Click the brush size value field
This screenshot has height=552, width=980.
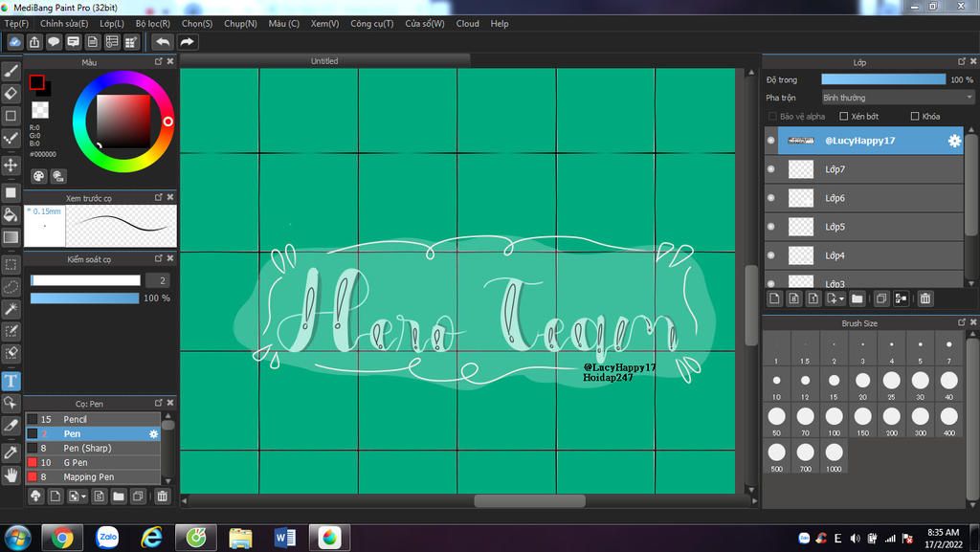tap(158, 280)
